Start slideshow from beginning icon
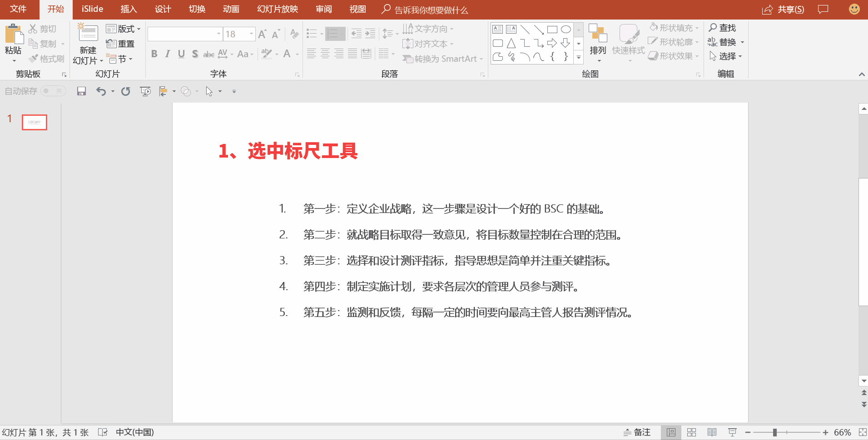 [x=145, y=91]
